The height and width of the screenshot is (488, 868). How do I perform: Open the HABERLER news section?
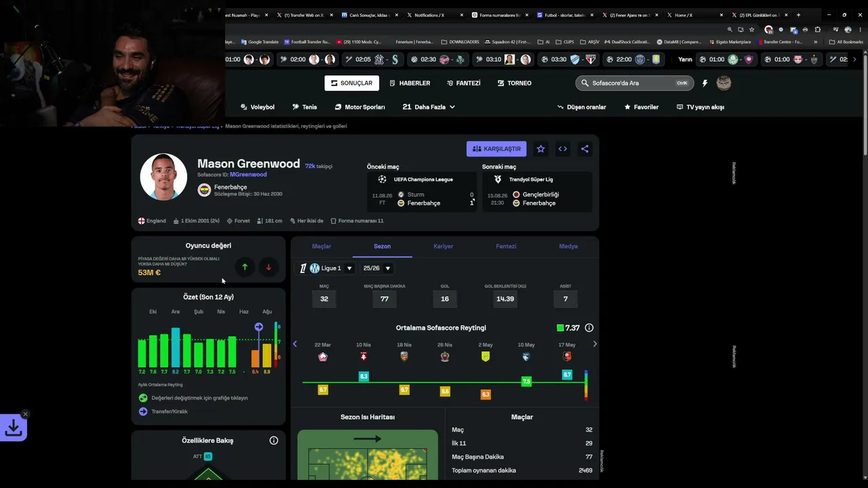point(410,83)
